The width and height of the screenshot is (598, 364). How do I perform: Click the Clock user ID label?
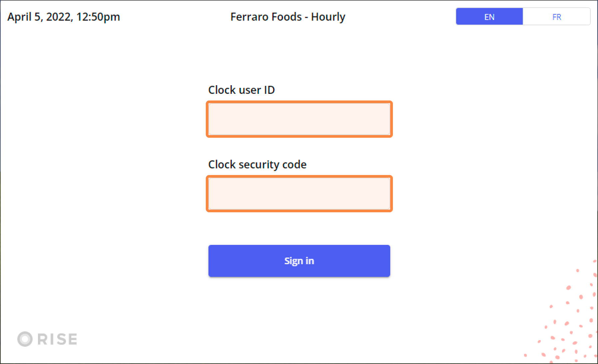tap(241, 90)
